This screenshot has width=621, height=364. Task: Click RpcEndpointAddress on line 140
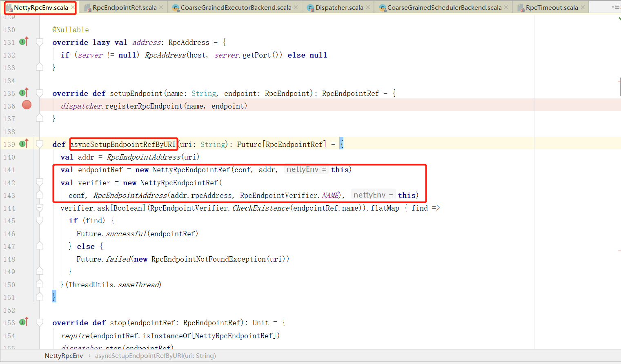coord(143,157)
